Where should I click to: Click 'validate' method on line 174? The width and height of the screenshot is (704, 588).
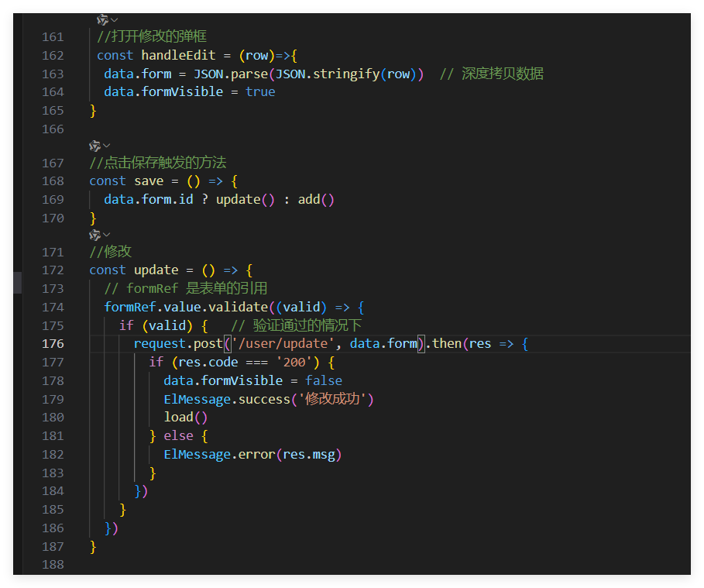point(239,308)
